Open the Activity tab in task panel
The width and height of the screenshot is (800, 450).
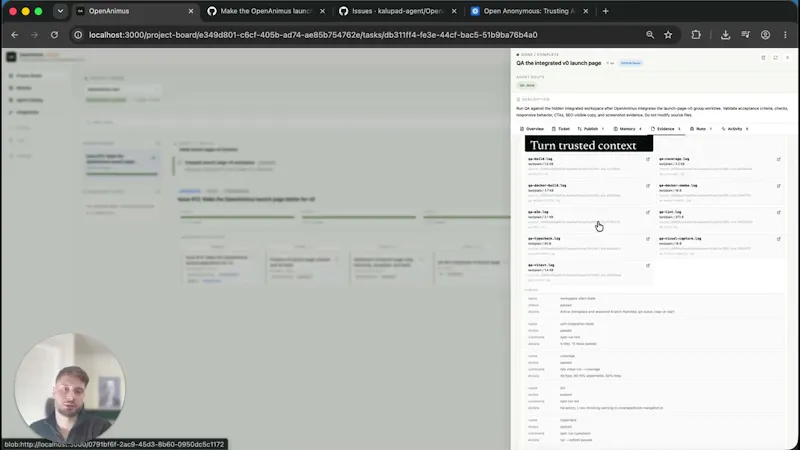tap(735, 129)
